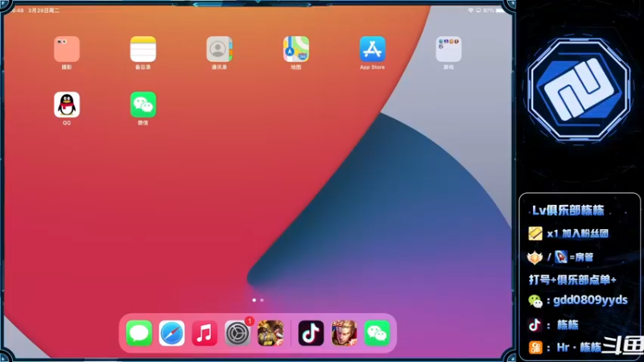Tap the battery indicator in status bar
Viewport: 644px width, 362px height.
500,10
